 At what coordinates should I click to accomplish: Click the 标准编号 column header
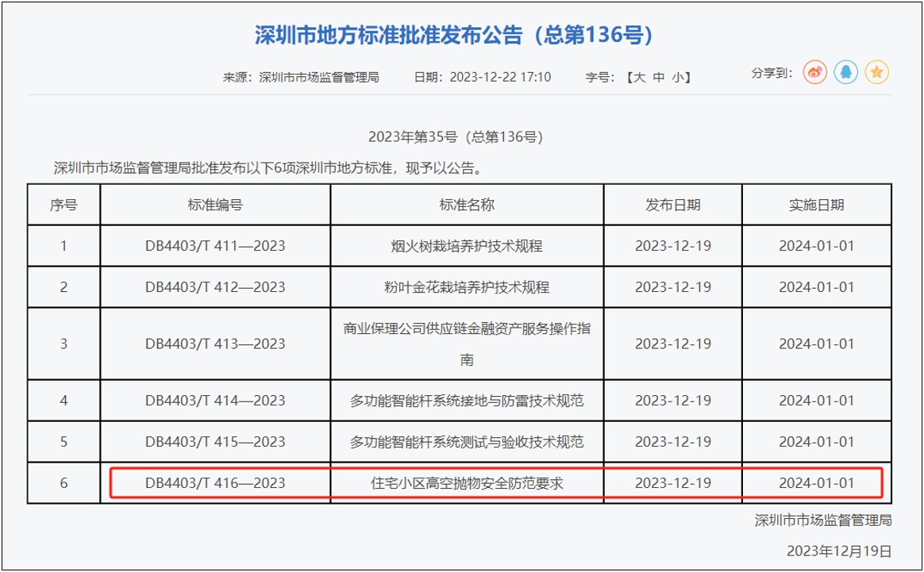tap(215, 205)
